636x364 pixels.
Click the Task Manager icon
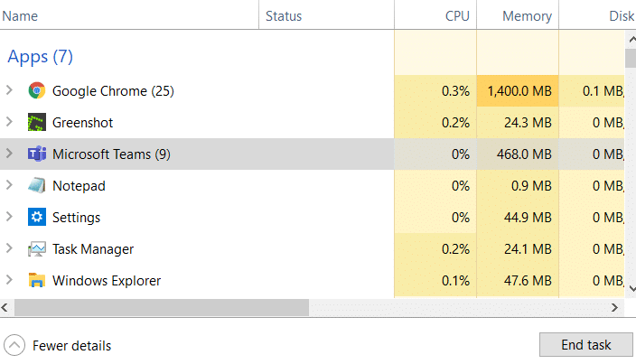(37, 248)
